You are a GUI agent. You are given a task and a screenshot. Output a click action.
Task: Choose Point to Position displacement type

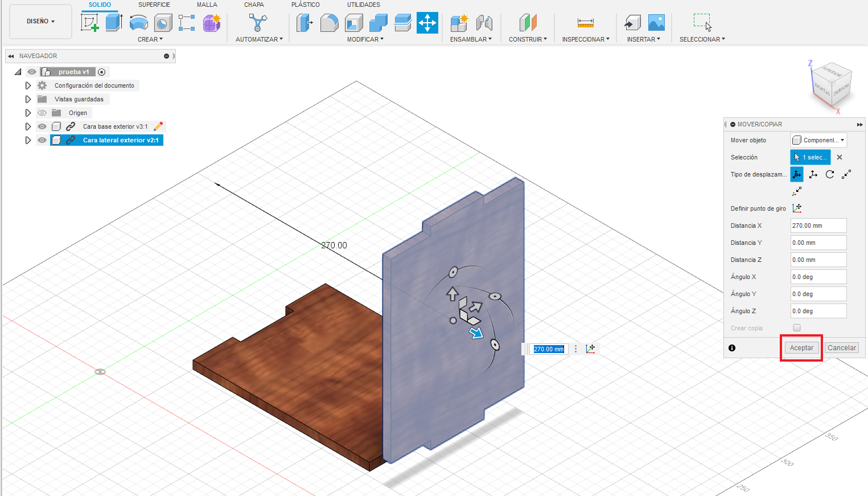click(797, 191)
